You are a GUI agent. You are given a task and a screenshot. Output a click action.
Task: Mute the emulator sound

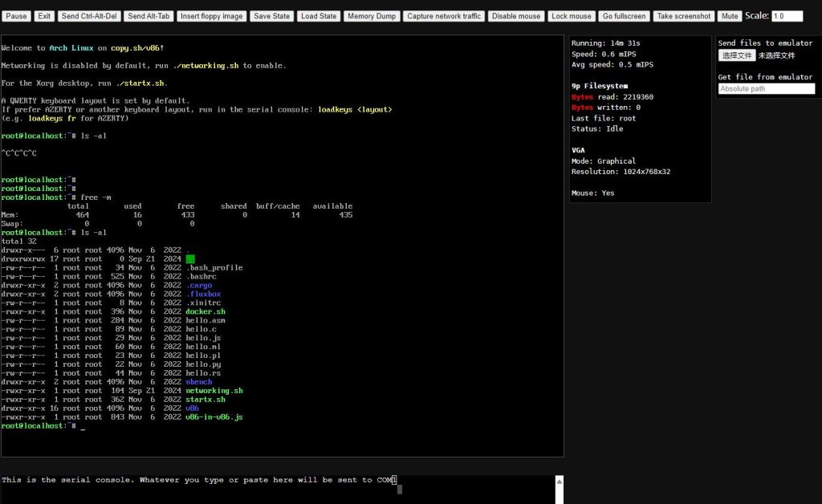[x=729, y=16]
